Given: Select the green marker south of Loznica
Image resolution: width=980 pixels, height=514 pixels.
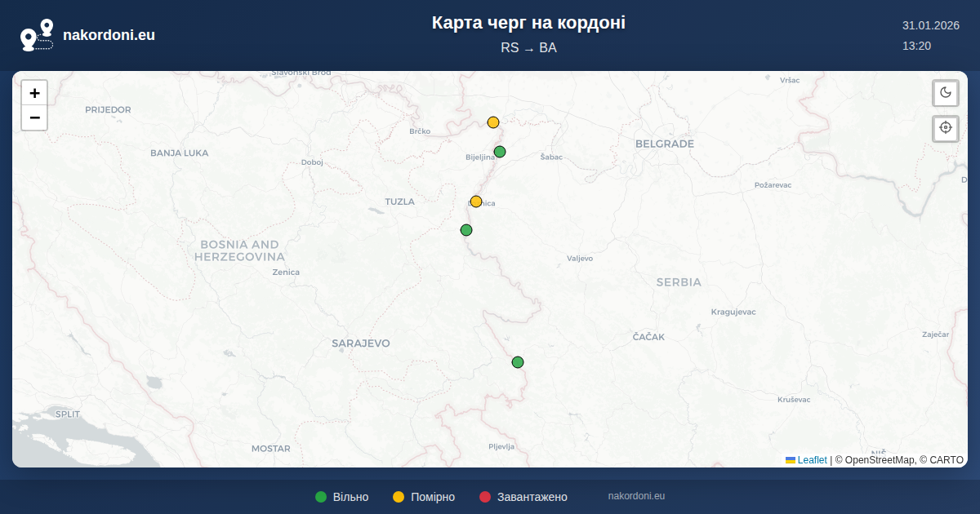Looking at the screenshot, I should point(466,230).
